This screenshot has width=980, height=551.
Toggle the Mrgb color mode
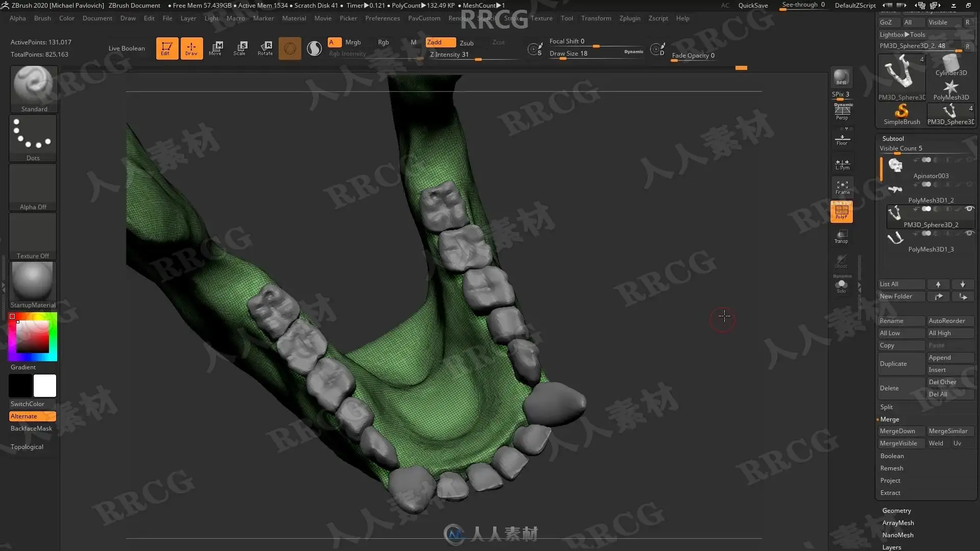353,42
